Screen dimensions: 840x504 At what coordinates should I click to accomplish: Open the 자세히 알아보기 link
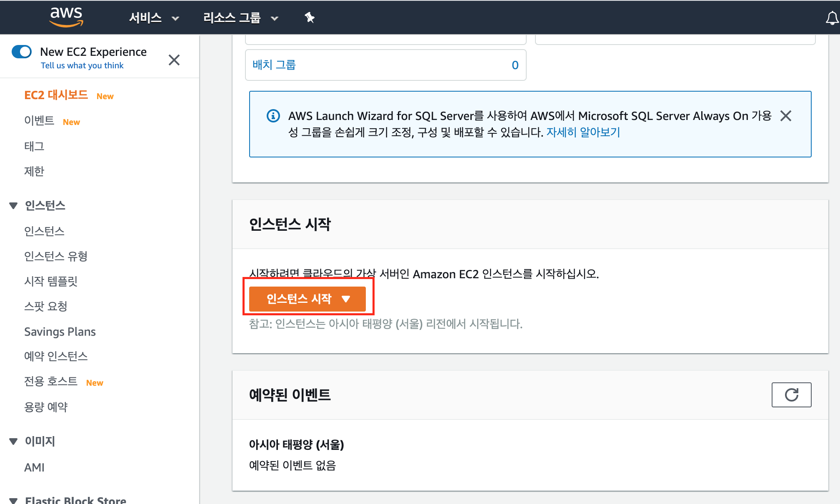coord(583,132)
